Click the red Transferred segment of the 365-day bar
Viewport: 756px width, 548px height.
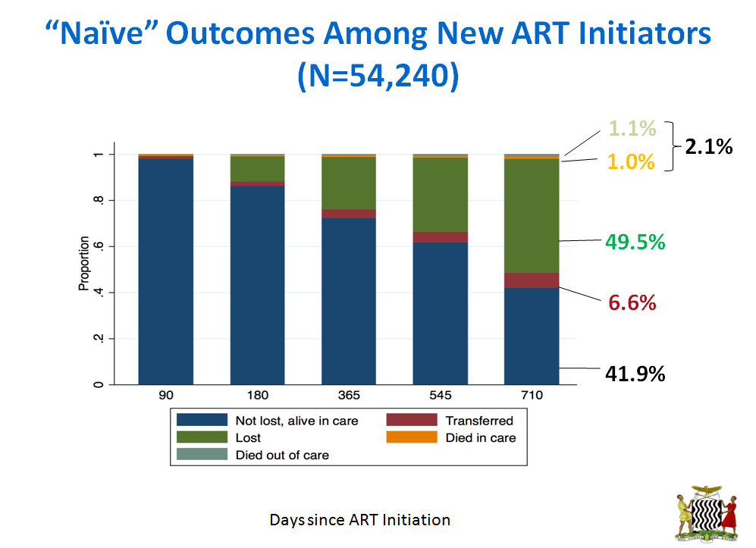[349, 214]
